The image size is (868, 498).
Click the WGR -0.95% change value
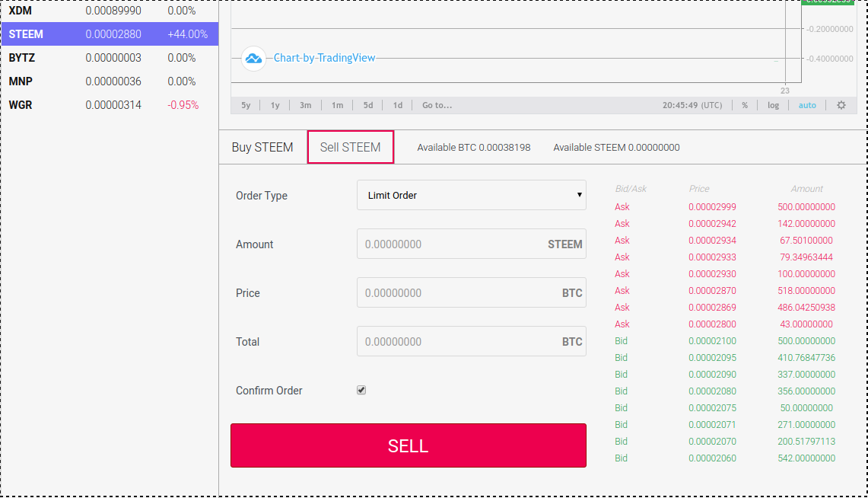pos(183,104)
